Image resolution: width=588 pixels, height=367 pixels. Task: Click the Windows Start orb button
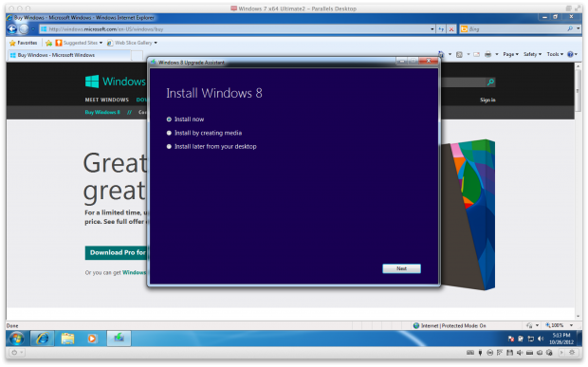tap(16, 339)
